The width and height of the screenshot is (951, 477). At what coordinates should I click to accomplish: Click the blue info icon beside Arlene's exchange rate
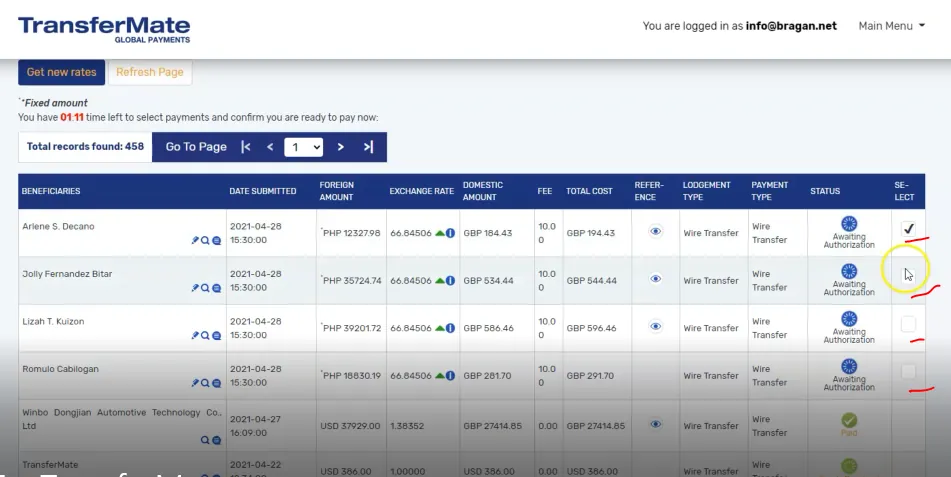(x=450, y=233)
